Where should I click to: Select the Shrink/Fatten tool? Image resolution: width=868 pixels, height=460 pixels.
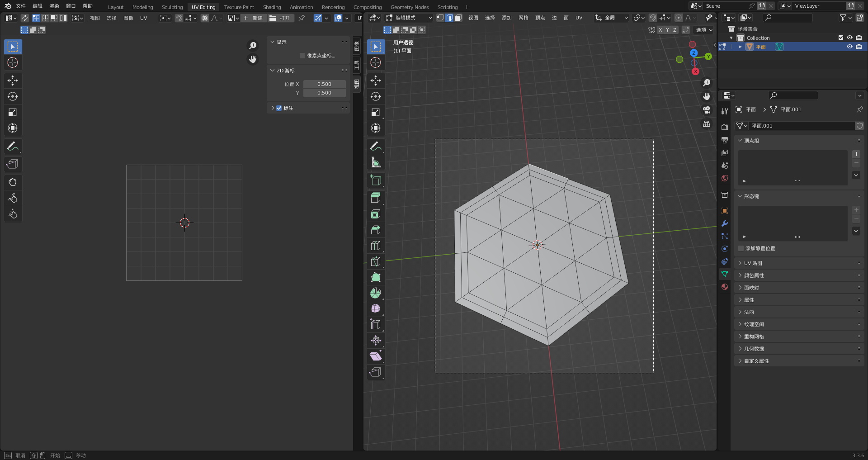[376, 341]
